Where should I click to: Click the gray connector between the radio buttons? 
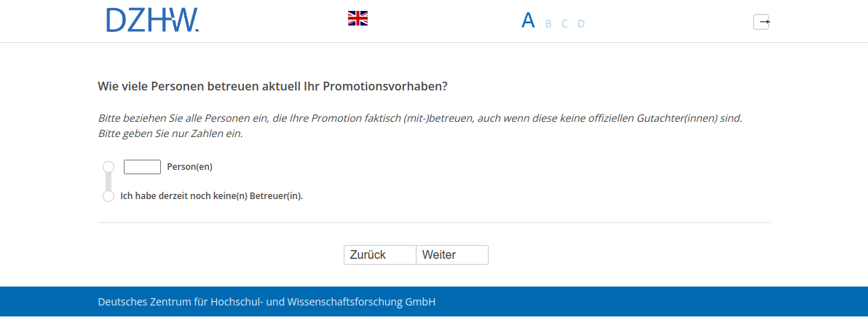[x=108, y=182]
